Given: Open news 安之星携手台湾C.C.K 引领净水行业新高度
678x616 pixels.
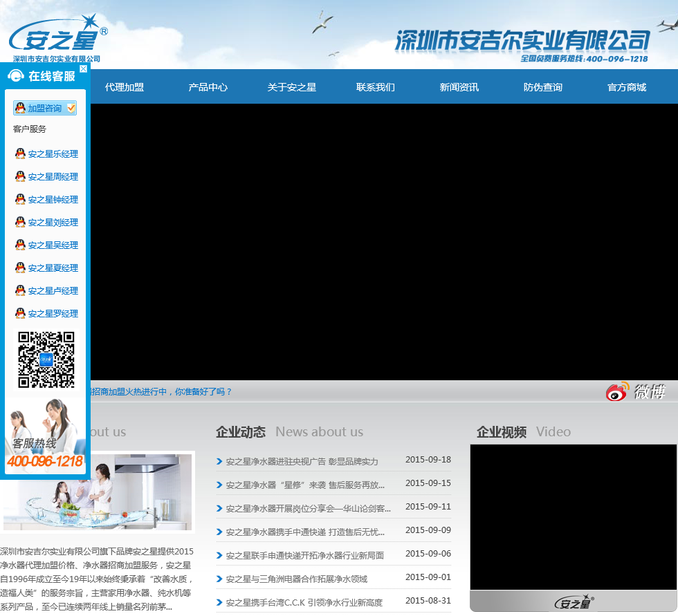Looking at the screenshot, I should [304, 603].
